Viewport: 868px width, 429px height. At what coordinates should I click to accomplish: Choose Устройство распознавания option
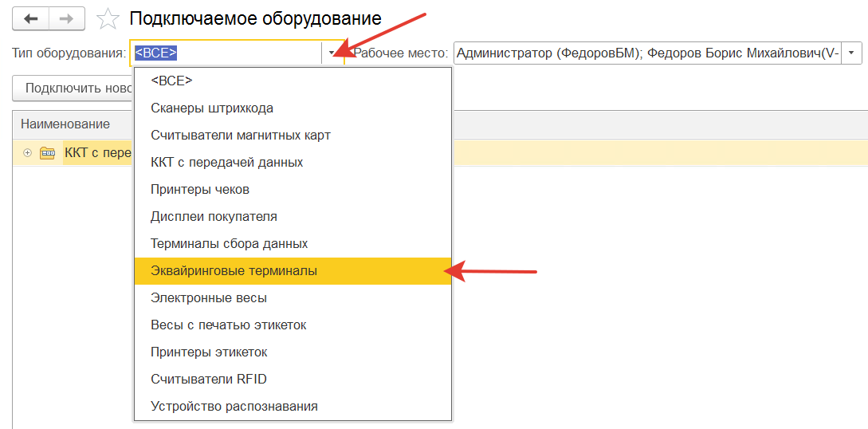coord(293,407)
